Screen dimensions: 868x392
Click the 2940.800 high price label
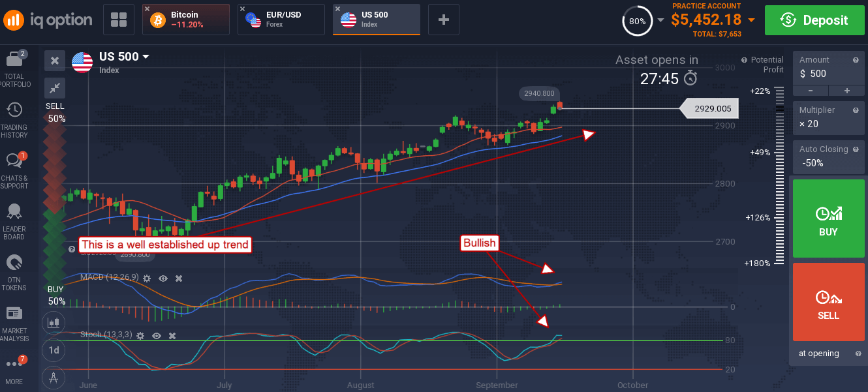[x=539, y=93]
